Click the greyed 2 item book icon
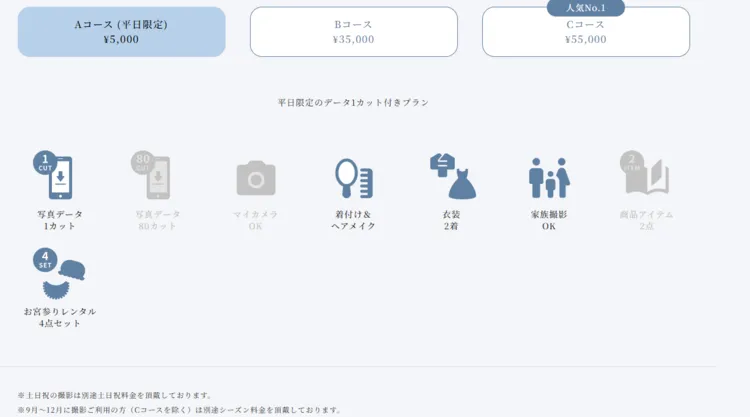 coord(645,173)
